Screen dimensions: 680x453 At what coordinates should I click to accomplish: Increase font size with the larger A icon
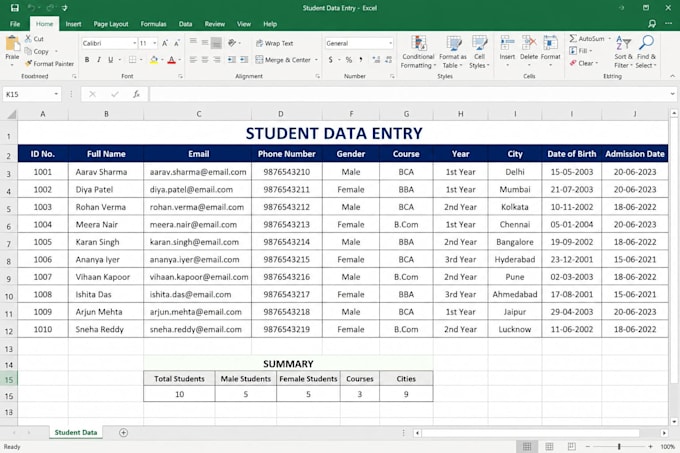[165, 43]
